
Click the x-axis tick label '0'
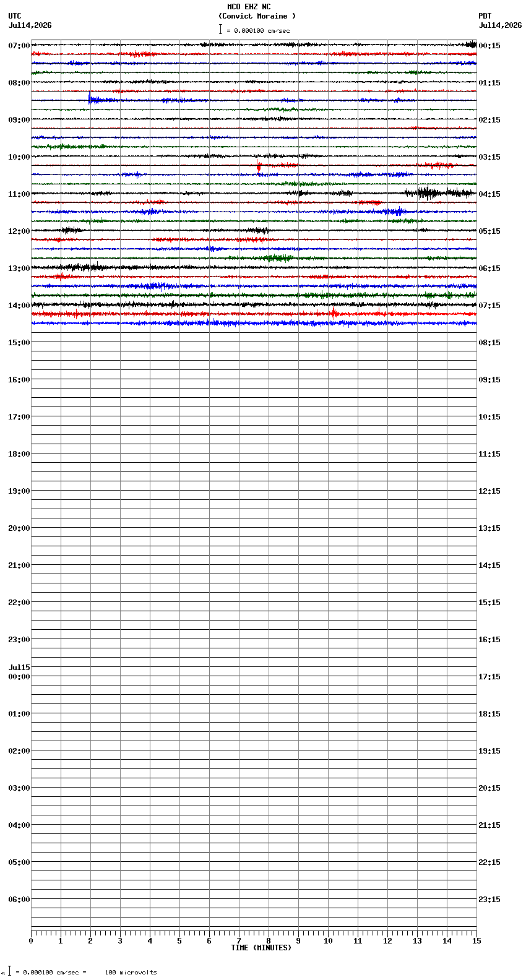[x=31, y=941]
